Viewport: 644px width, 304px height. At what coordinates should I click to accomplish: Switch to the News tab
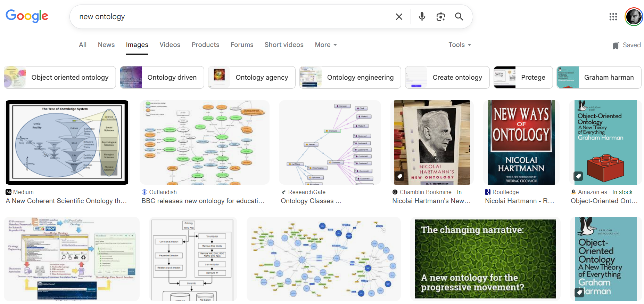[x=106, y=45]
